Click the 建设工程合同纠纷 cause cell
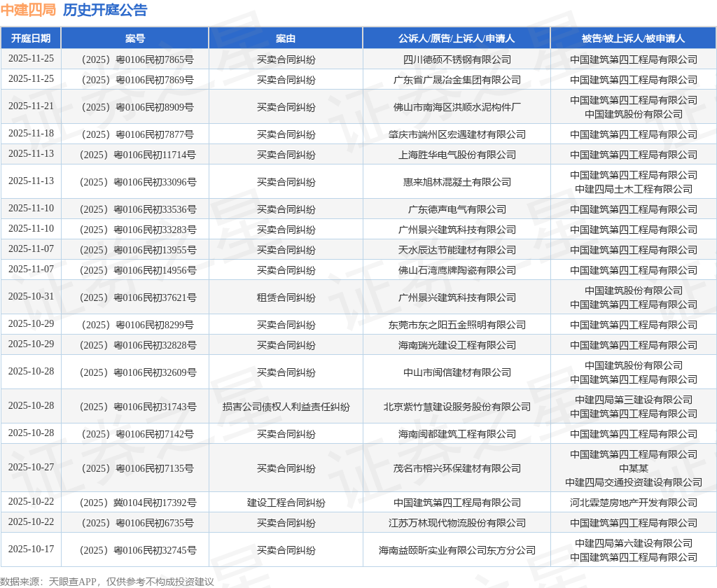Viewport: 717px width, 588px height. coord(286,503)
